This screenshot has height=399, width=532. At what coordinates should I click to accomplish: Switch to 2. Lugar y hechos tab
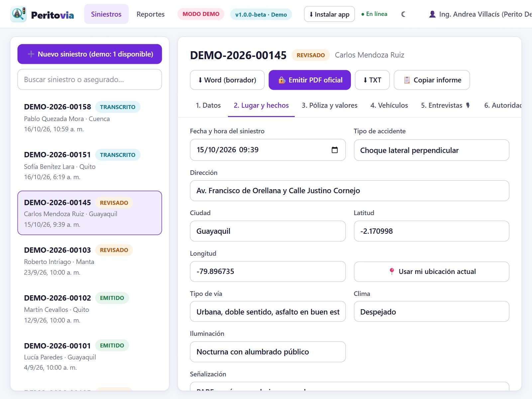click(261, 105)
